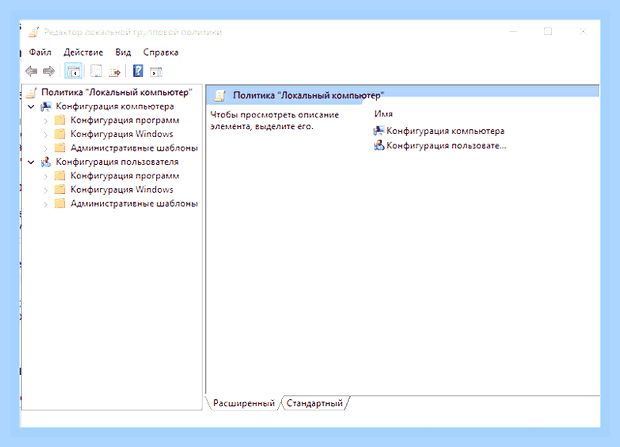The height and width of the screenshot is (447, 620).
Task: Click the Forward arrow toolbar icon
Action: (x=49, y=71)
